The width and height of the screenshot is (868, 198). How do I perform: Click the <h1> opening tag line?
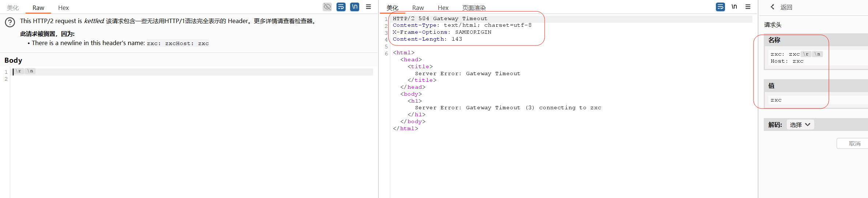(415, 101)
